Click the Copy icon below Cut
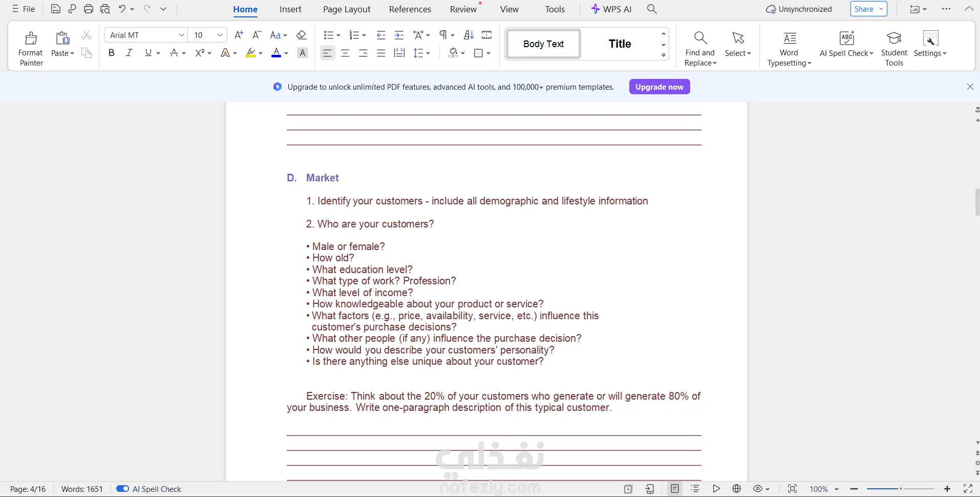The height and width of the screenshot is (497, 980). (x=87, y=53)
